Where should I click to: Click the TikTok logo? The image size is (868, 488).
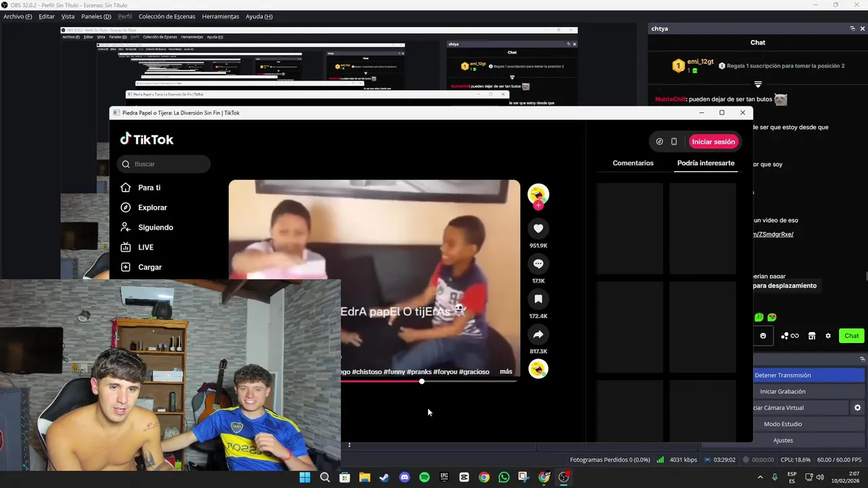click(x=147, y=139)
